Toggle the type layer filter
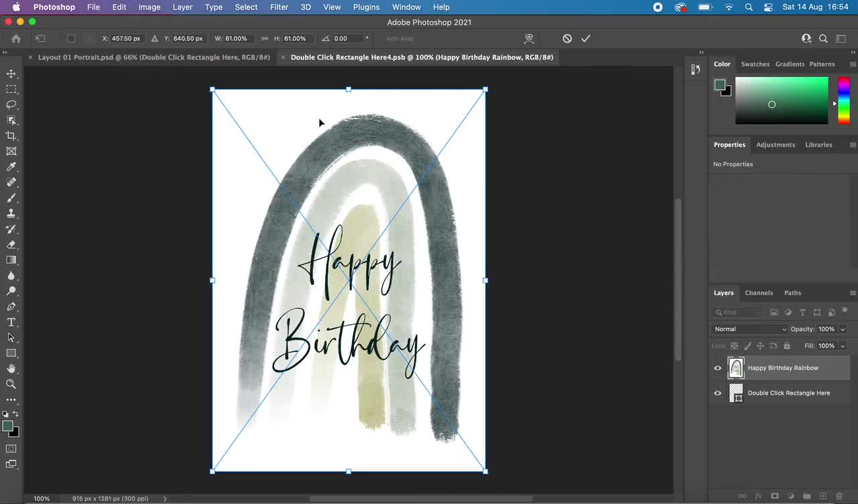This screenshot has height=504, width=858. click(802, 312)
